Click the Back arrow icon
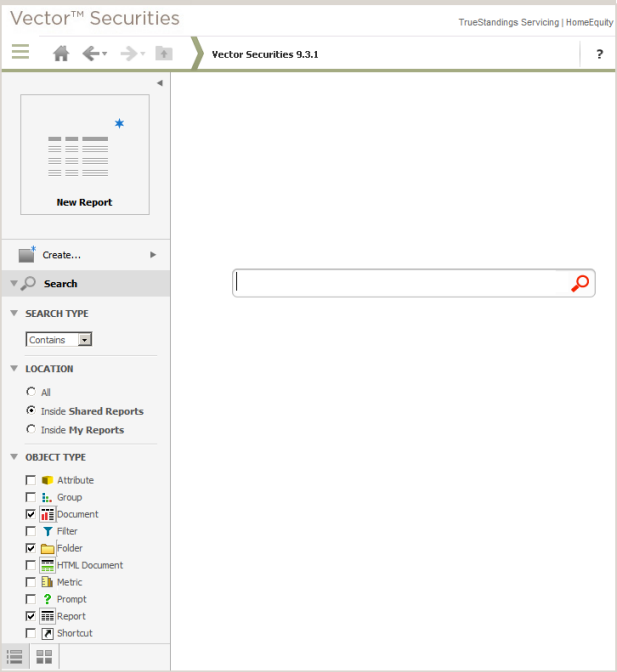617x672 pixels. (x=92, y=54)
